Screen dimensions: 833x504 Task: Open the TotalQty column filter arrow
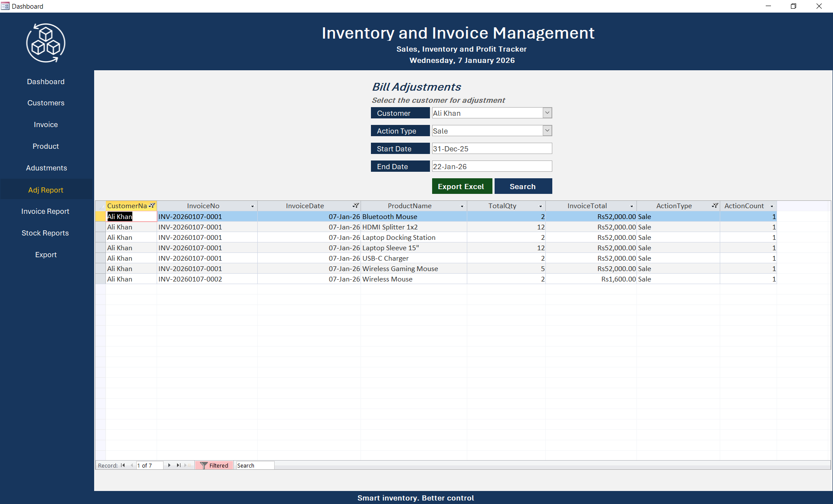click(541, 206)
